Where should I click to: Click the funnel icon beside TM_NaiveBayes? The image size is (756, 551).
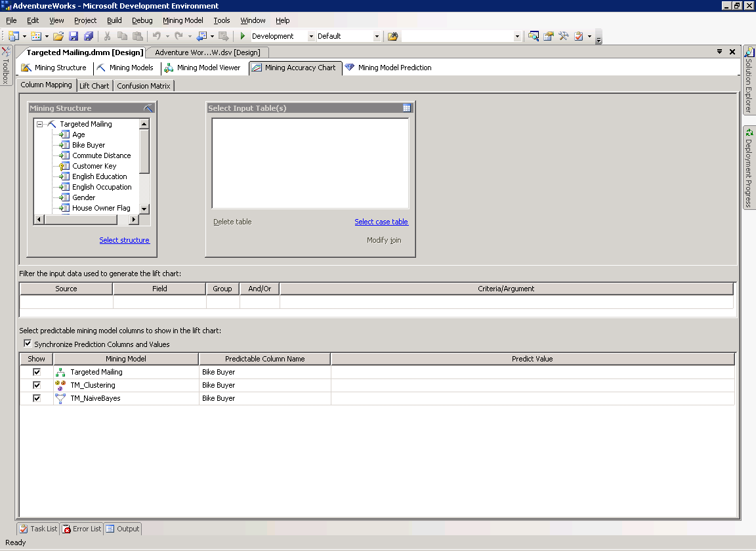[x=60, y=398]
